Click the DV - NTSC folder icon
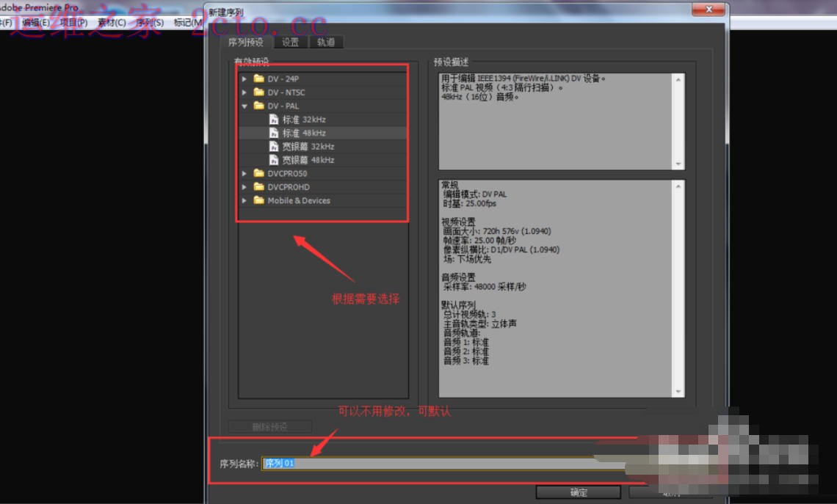Screen dimensions: 837x504 point(259,92)
